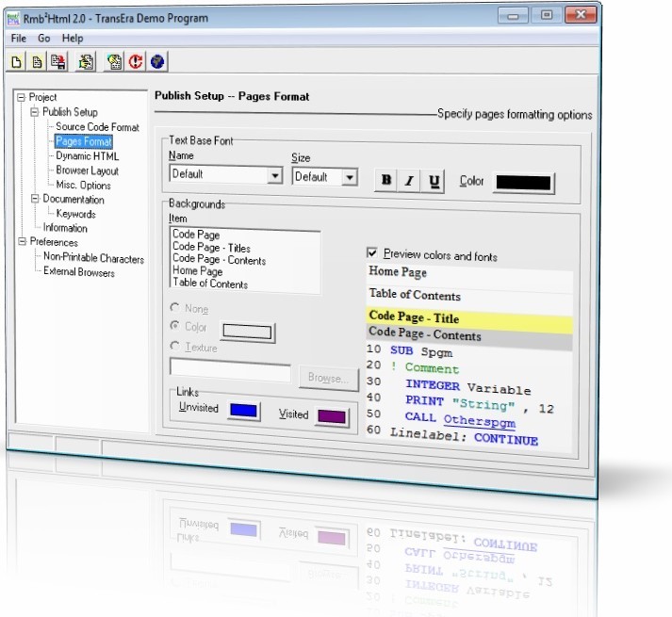Click the purple Visited link swatch
672x617 pixels.
[x=332, y=416]
